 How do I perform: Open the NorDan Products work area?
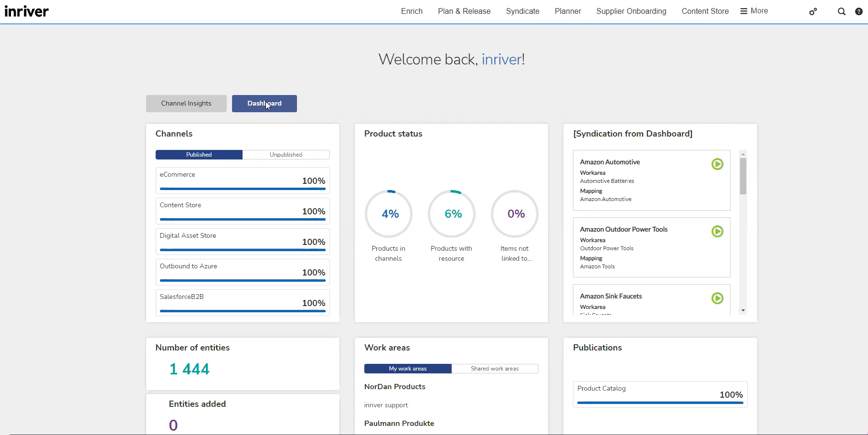click(395, 387)
